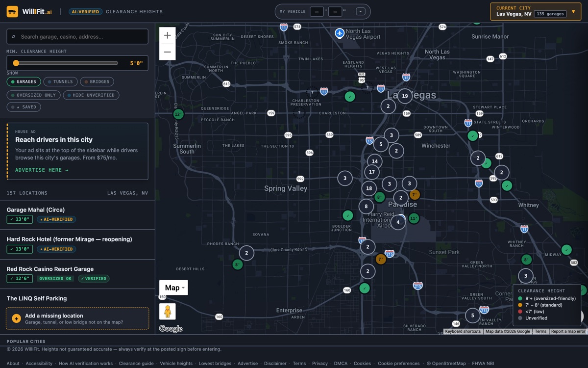Open the Map type dropdown
The height and width of the screenshot is (368, 588).
click(x=173, y=288)
